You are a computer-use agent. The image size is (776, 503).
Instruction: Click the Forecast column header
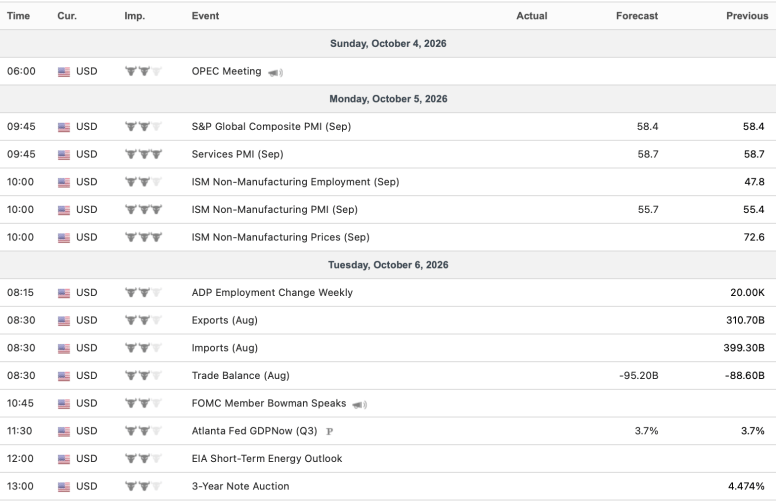pyautogui.click(x=637, y=16)
